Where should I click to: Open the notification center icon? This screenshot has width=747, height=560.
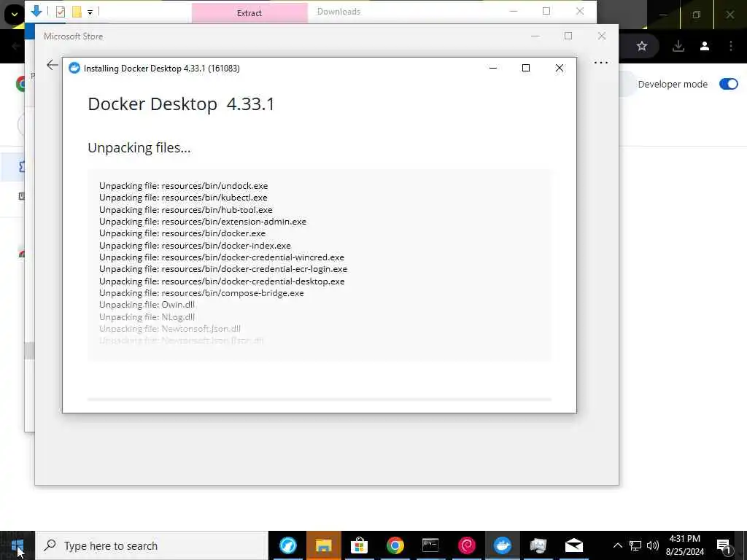coord(724,545)
